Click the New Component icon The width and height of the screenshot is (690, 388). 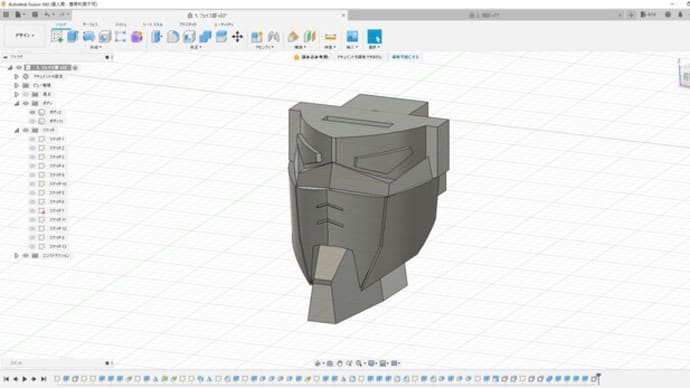[257, 37]
